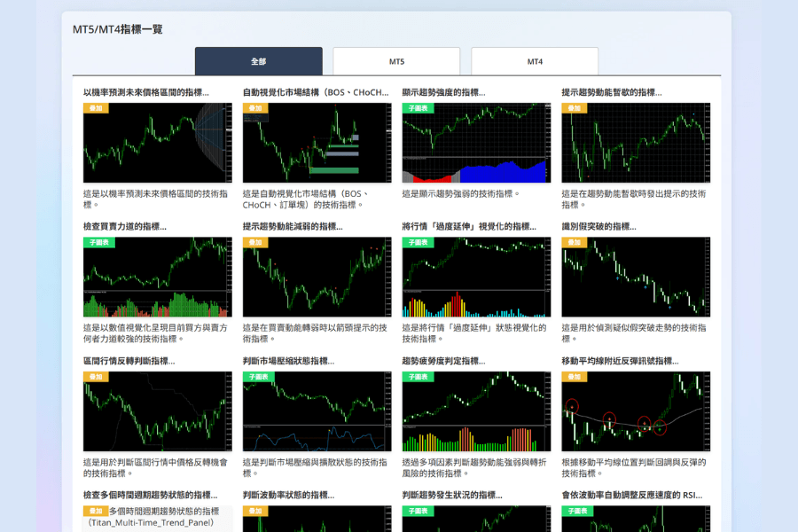Open the 判斷波動率狀態的指標 title link

288,495
